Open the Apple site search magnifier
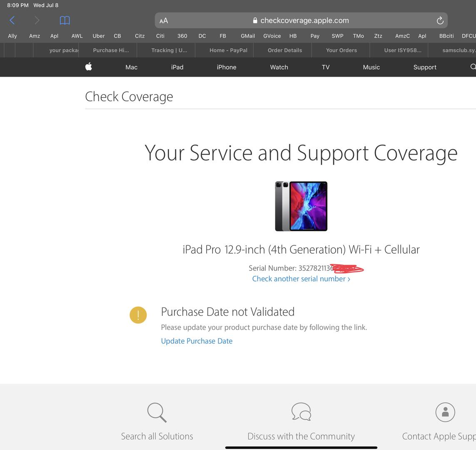 (x=473, y=67)
